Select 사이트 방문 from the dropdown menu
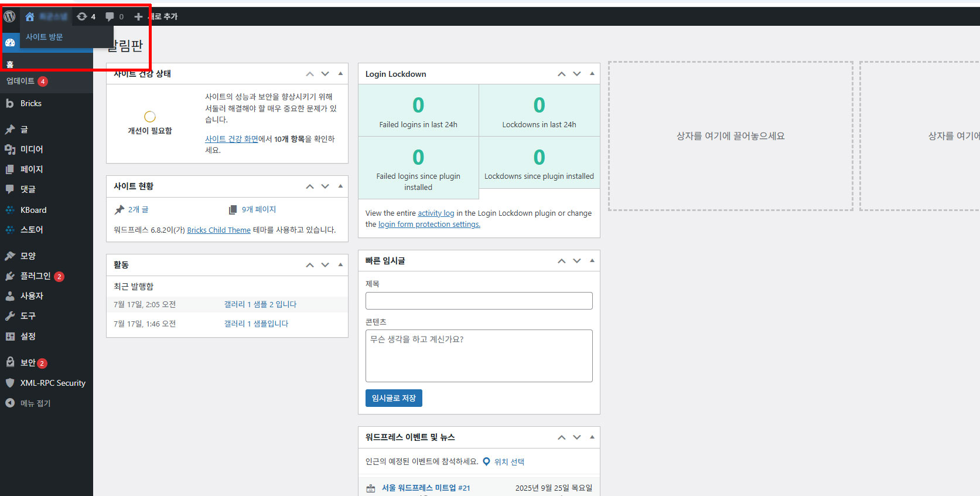The height and width of the screenshot is (496, 980). tap(44, 37)
